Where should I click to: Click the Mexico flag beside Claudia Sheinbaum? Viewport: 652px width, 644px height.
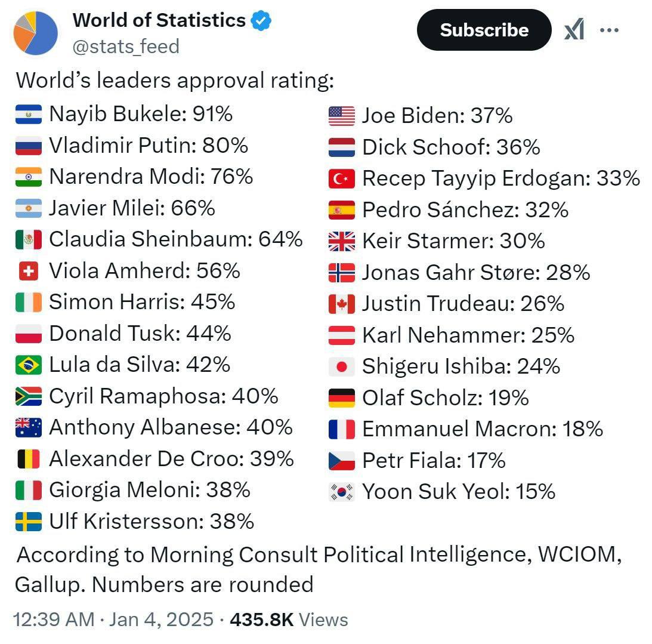29,240
